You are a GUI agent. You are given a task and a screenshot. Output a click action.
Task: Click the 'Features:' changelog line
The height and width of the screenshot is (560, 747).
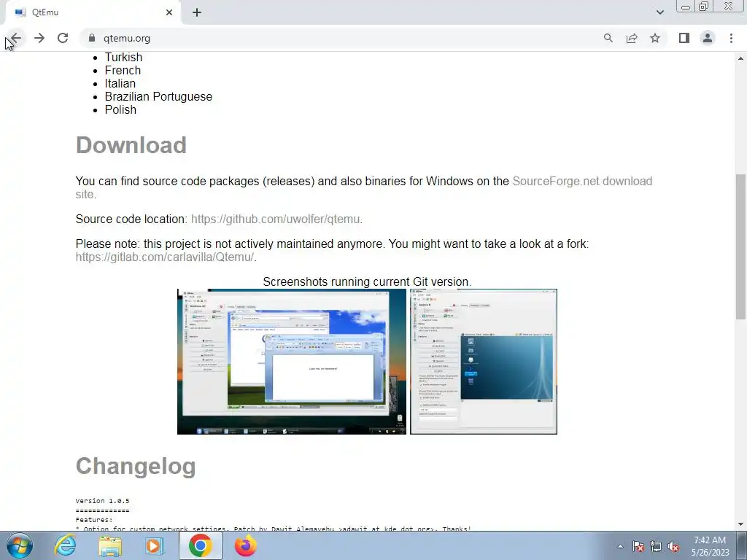click(94, 520)
